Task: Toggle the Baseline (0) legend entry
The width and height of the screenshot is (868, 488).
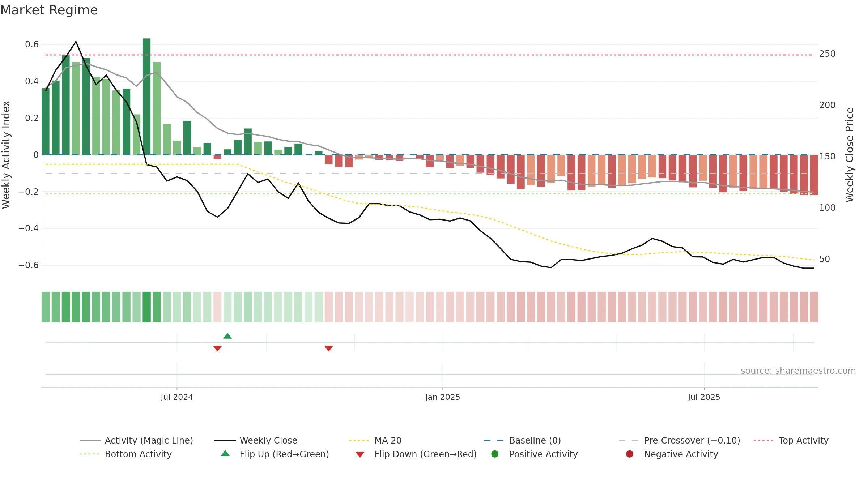Action: click(x=522, y=440)
